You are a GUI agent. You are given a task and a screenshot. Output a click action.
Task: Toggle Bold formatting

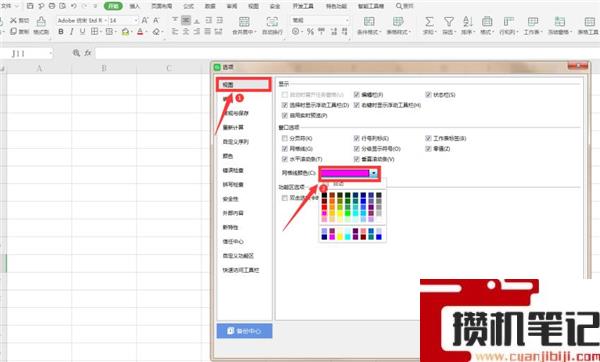[61, 32]
